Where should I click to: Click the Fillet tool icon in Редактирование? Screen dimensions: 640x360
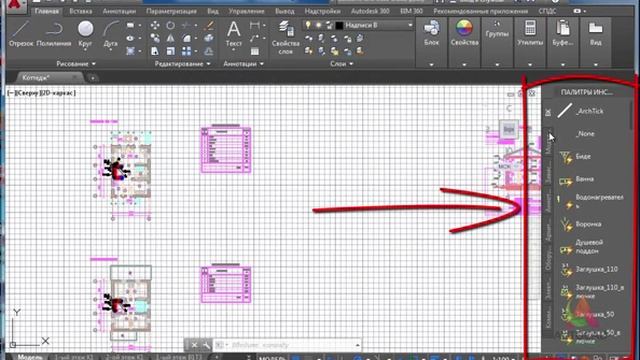tap(187, 38)
